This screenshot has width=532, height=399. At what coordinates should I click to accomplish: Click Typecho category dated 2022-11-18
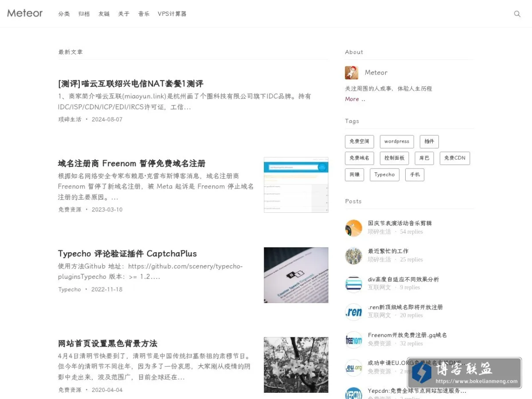(x=70, y=289)
